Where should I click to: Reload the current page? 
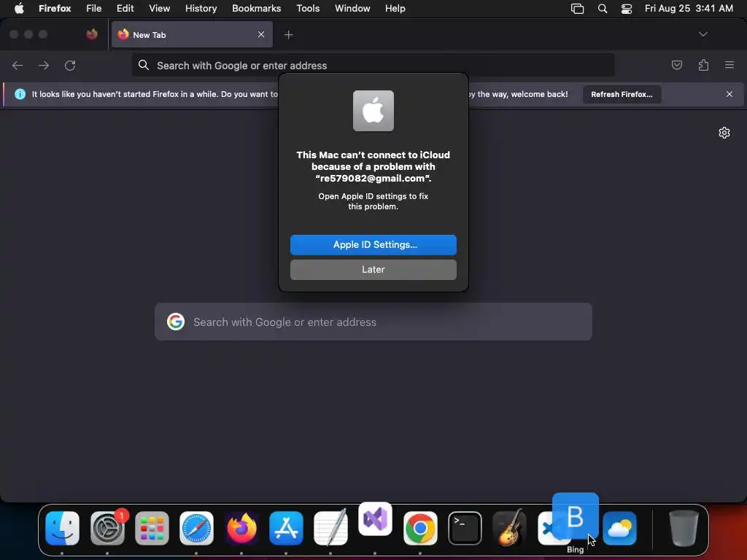(70, 65)
